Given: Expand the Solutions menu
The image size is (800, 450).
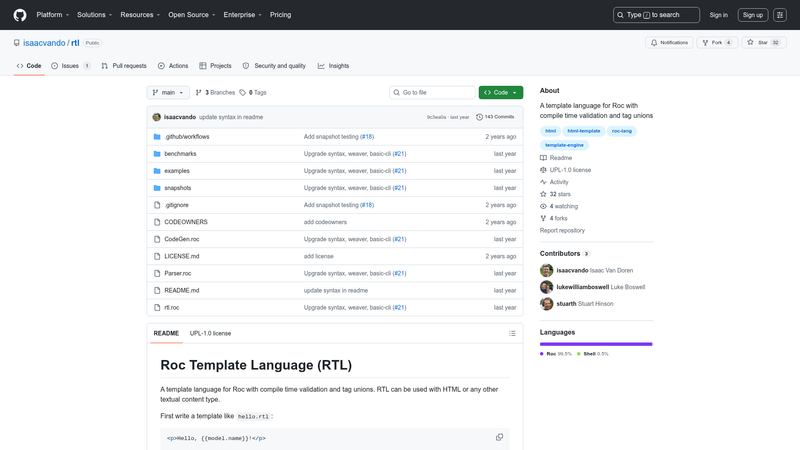Looking at the screenshot, I should (94, 15).
